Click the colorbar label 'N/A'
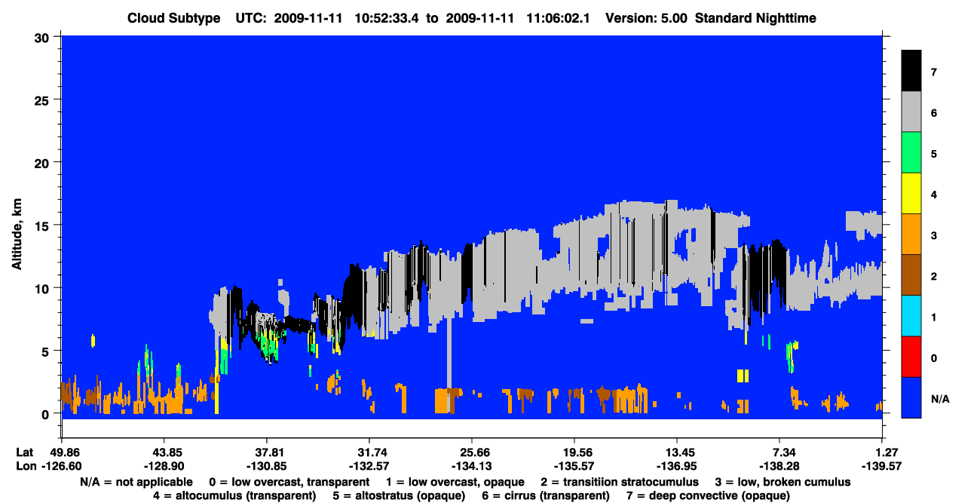 pyautogui.click(x=939, y=398)
